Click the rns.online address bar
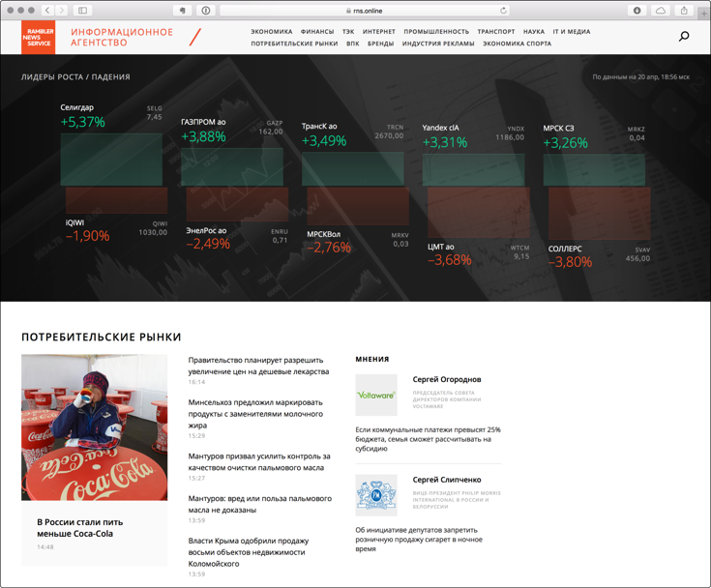Screen dimensions: 711x588 click(365, 11)
